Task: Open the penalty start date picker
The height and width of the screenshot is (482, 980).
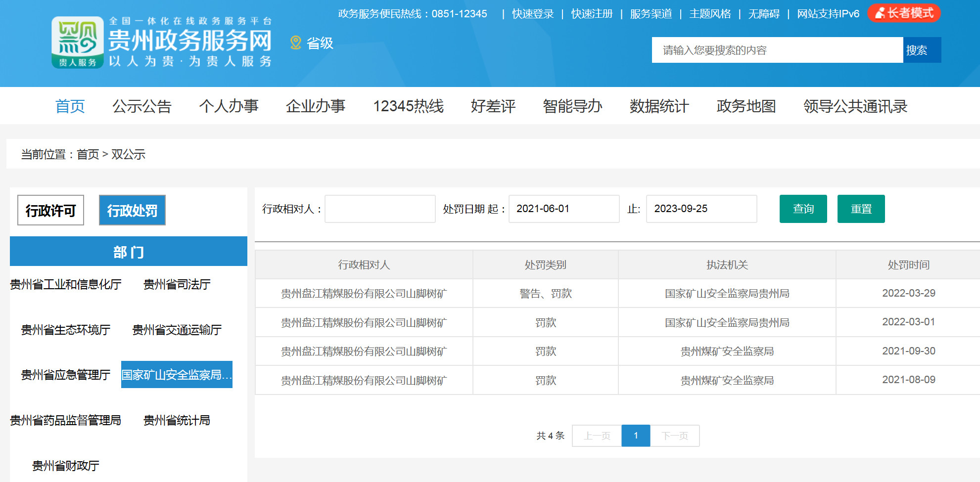Action: [563, 209]
